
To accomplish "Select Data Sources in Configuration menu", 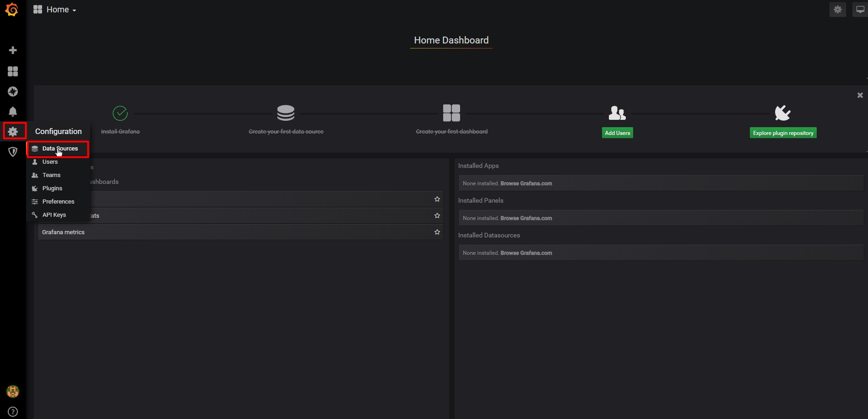I will [x=58, y=149].
